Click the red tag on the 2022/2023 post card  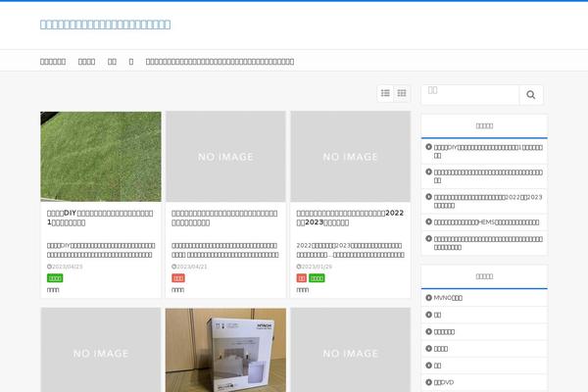302,278
